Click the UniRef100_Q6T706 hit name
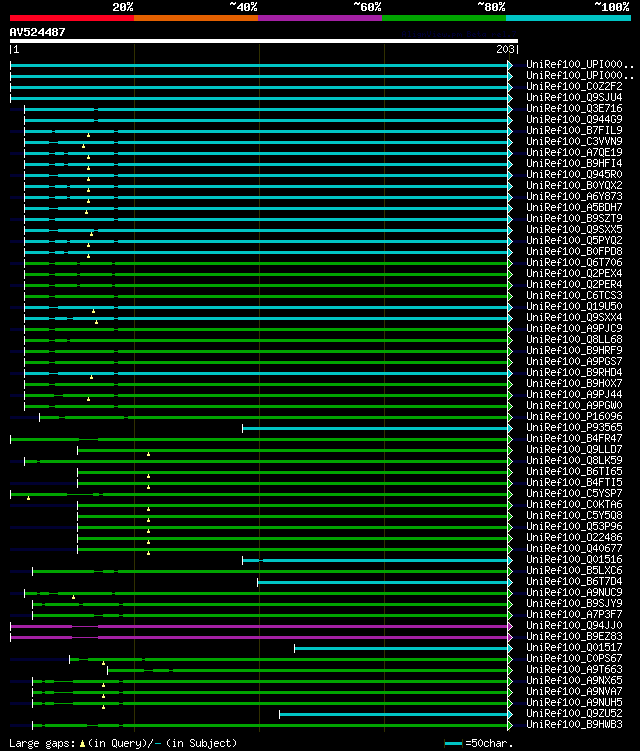 (574, 262)
